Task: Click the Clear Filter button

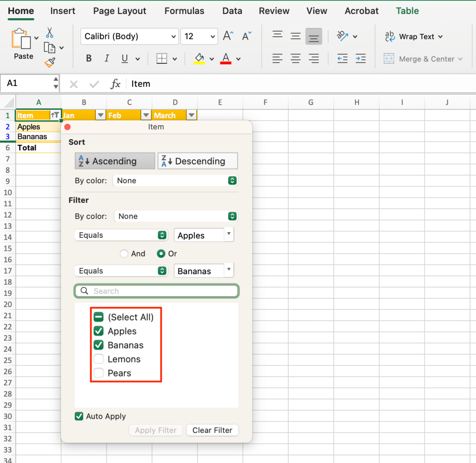Action: coord(212,430)
